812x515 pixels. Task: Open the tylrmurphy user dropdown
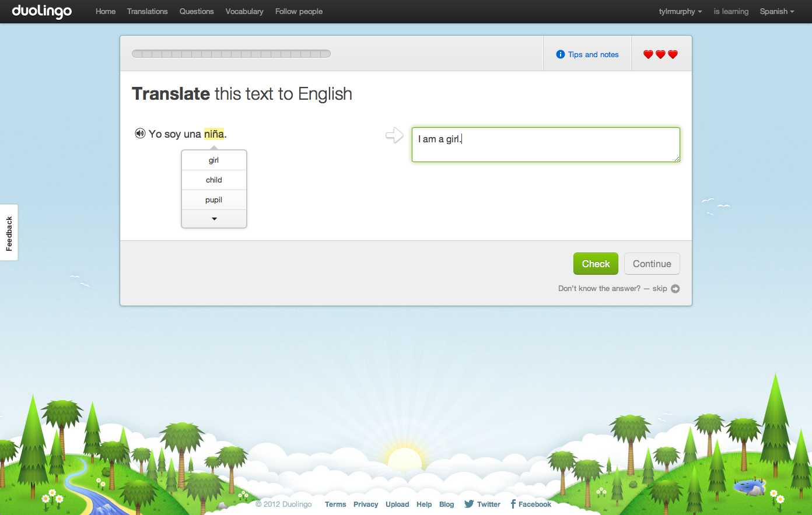680,12
